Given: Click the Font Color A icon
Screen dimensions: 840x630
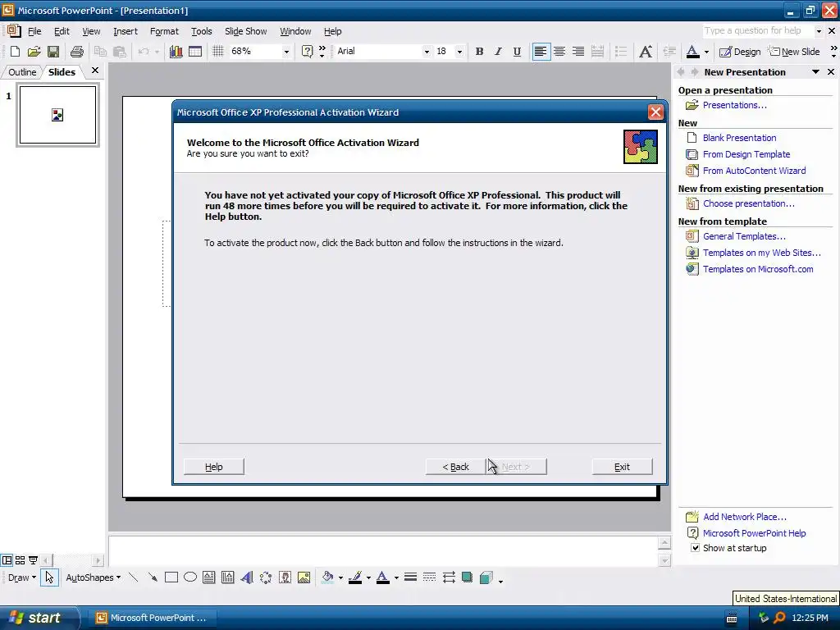Looking at the screenshot, I should coord(692,52).
